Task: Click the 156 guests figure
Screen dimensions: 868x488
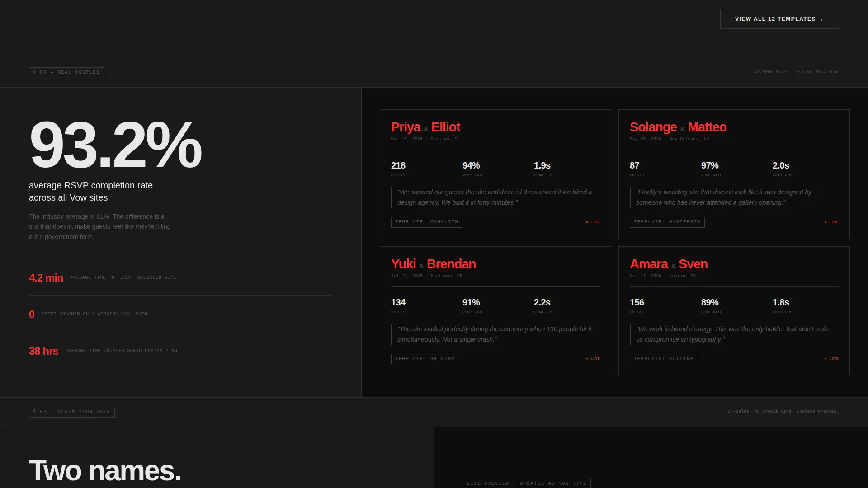Action: click(x=637, y=302)
